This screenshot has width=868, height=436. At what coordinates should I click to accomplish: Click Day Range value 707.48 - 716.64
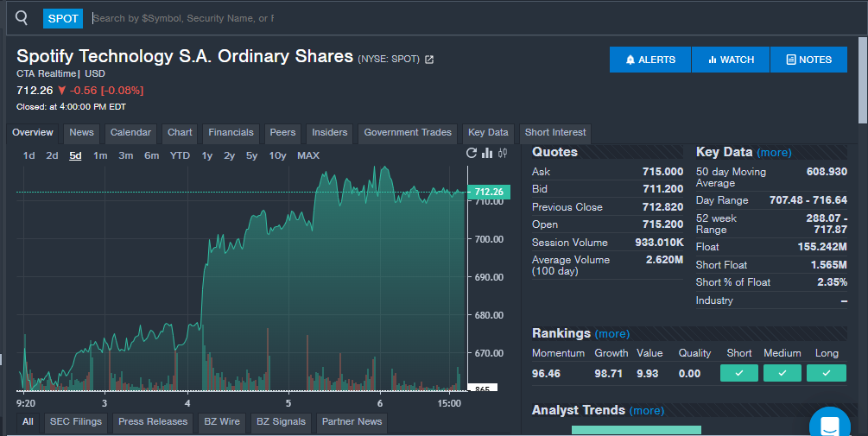click(808, 200)
